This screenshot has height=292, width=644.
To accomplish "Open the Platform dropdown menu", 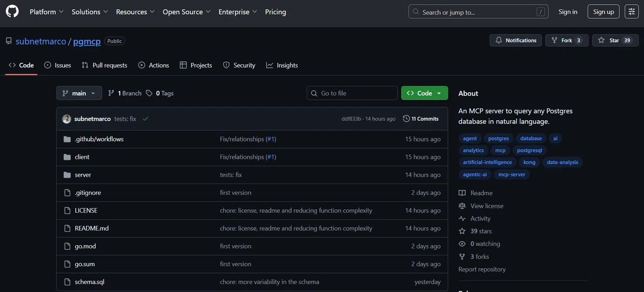I will click(x=46, y=12).
